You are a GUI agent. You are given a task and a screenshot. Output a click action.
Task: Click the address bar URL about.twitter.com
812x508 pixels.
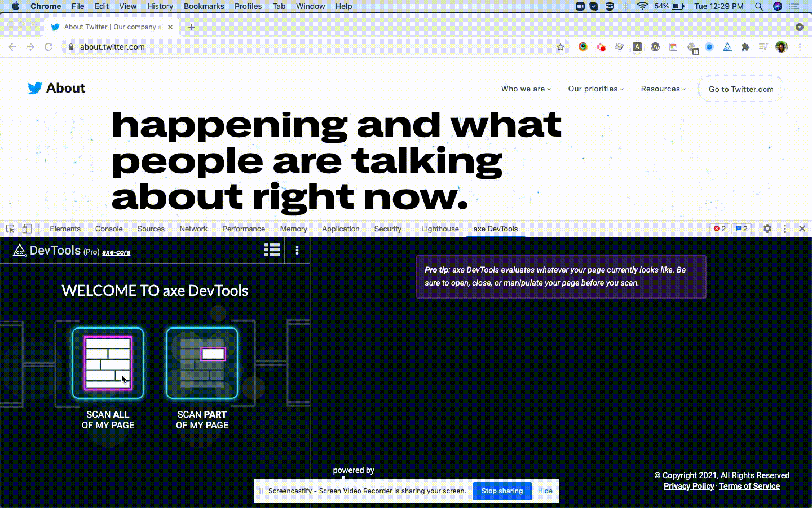(x=112, y=47)
